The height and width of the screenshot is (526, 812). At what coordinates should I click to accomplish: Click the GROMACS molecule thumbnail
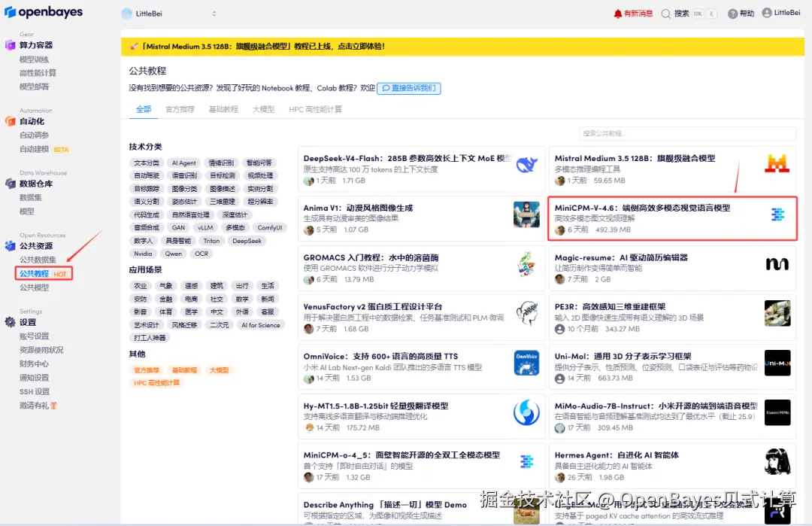pos(526,264)
